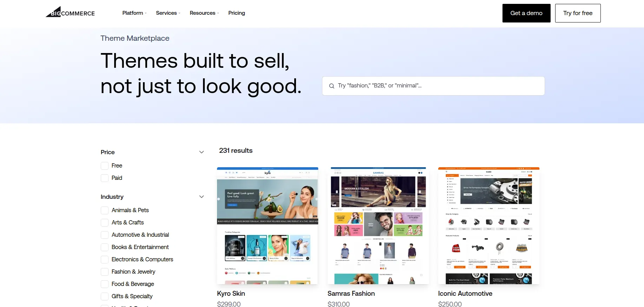Check the Books & Entertainment checkbox
This screenshot has width=644, height=307.
[105, 247]
